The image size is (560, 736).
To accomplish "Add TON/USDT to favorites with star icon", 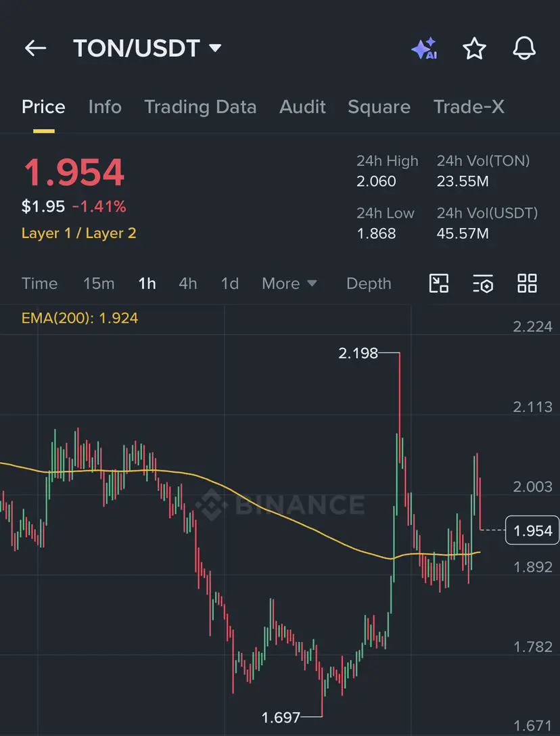I will tap(474, 48).
